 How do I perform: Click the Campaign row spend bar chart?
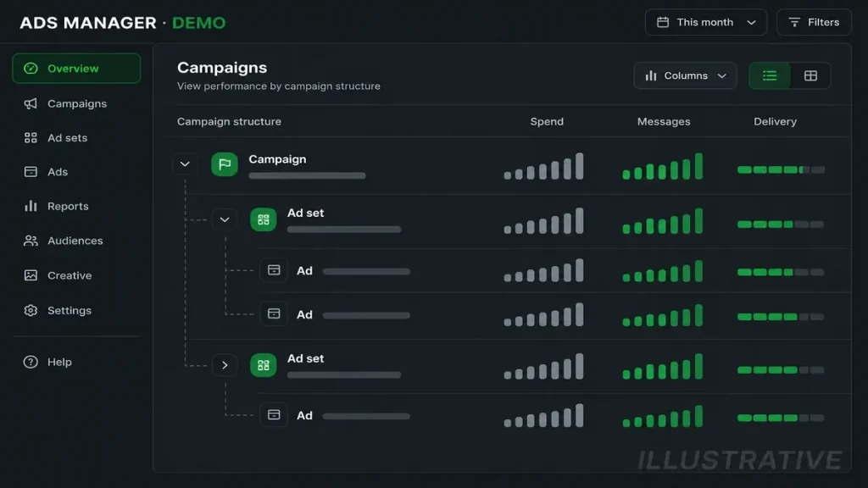coord(543,166)
